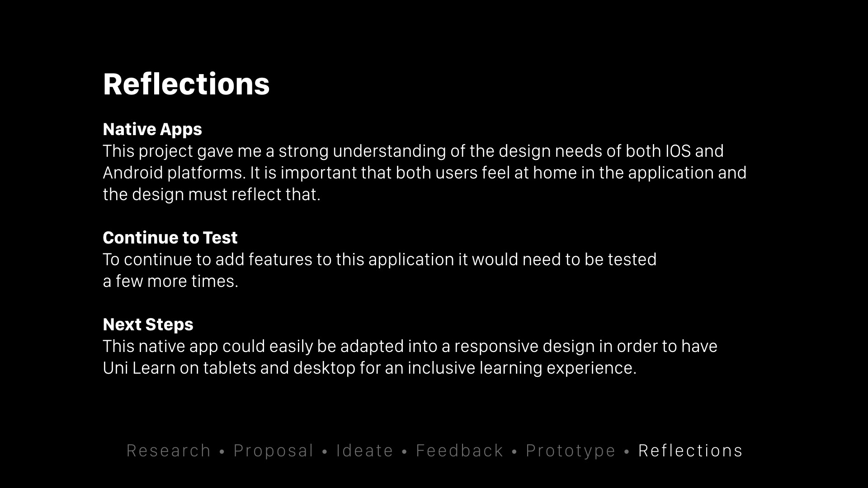The width and height of the screenshot is (868, 488).
Task: Click the text 'a few more times.'
Action: [x=170, y=281]
